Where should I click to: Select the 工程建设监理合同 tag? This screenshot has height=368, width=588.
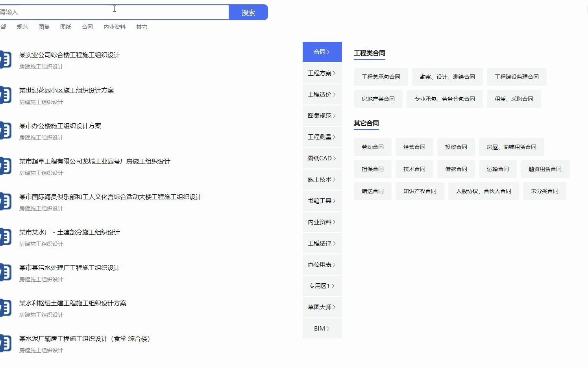tap(517, 77)
